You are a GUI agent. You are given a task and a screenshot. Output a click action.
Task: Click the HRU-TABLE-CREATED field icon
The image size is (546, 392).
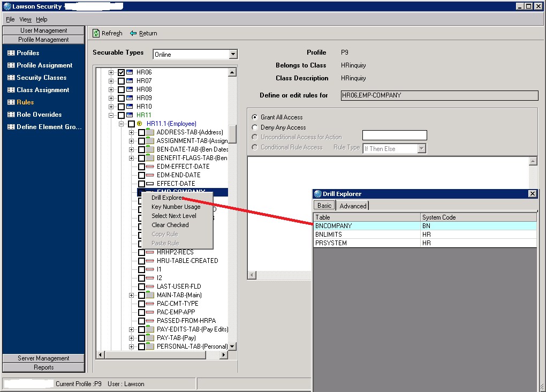(150, 261)
